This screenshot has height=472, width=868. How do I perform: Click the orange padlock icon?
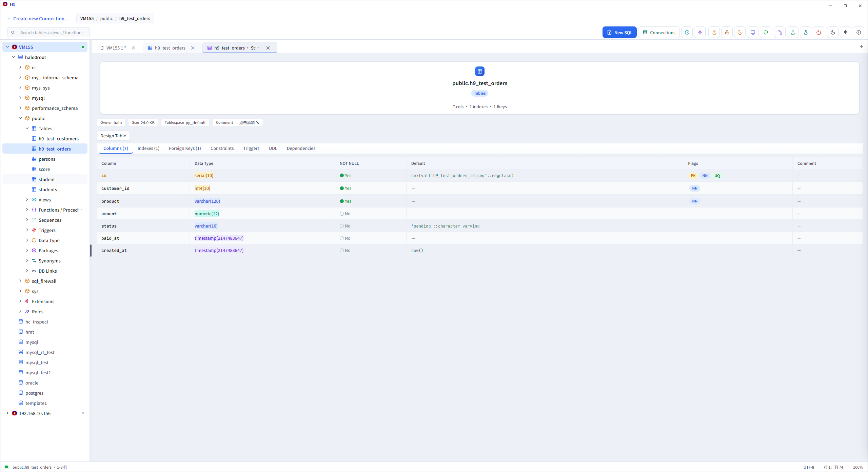(x=727, y=33)
